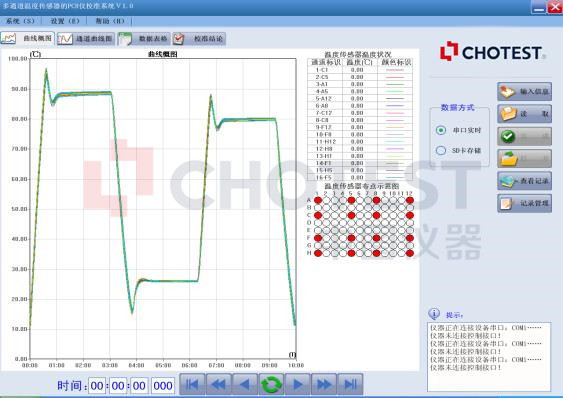The height and width of the screenshot is (398, 563).
Task: Click the 查看记录 button
Action: [524, 181]
